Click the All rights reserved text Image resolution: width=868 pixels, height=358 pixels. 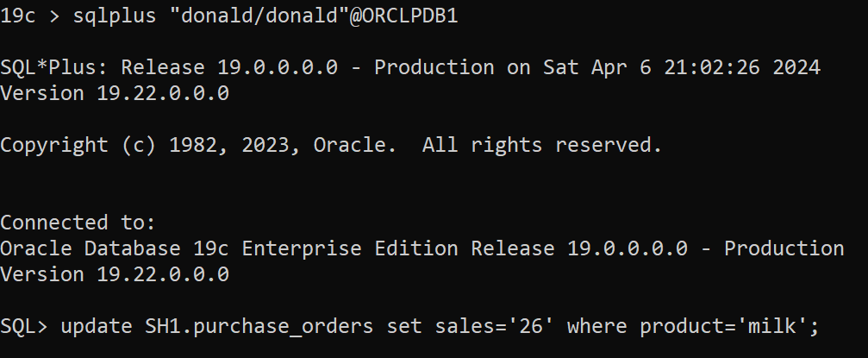[541, 145]
